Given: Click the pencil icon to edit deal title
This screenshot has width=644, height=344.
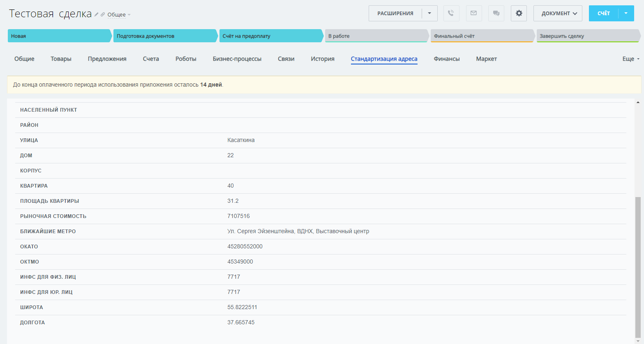Looking at the screenshot, I should point(97,14).
